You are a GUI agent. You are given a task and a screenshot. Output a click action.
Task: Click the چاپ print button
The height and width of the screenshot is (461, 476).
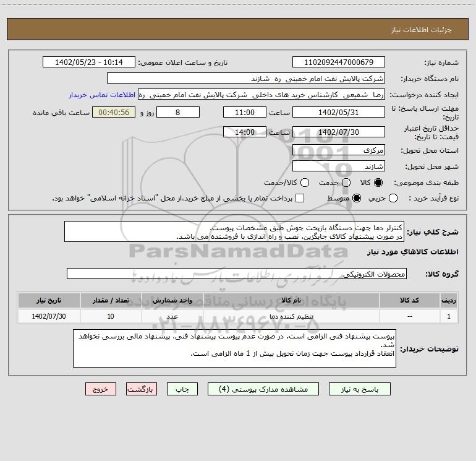coord(182,389)
